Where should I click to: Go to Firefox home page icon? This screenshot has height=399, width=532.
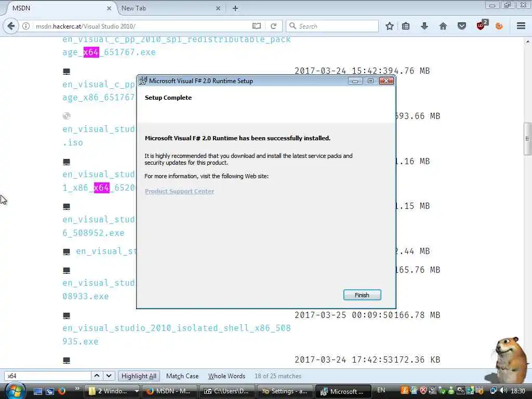[443, 26]
